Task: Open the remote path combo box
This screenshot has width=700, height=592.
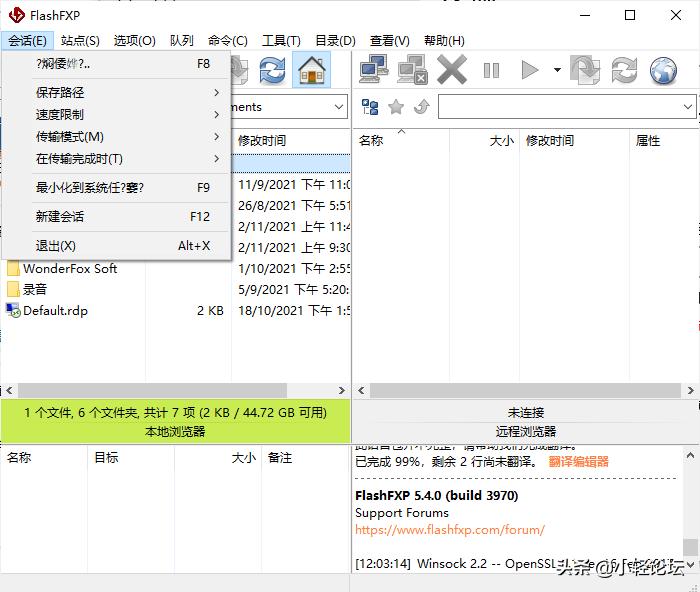Action: tap(567, 107)
